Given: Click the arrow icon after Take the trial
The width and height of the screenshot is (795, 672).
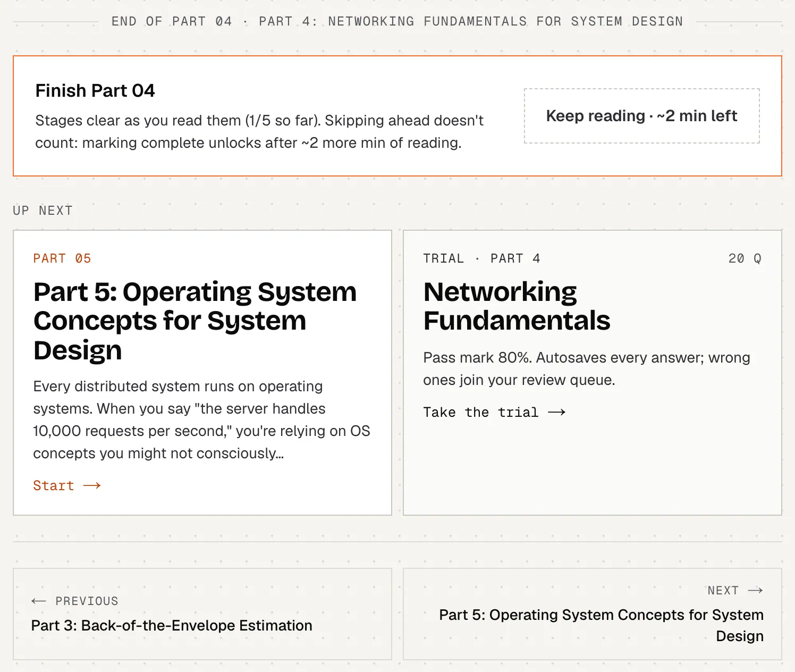Looking at the screenshot, I should 556,412.
